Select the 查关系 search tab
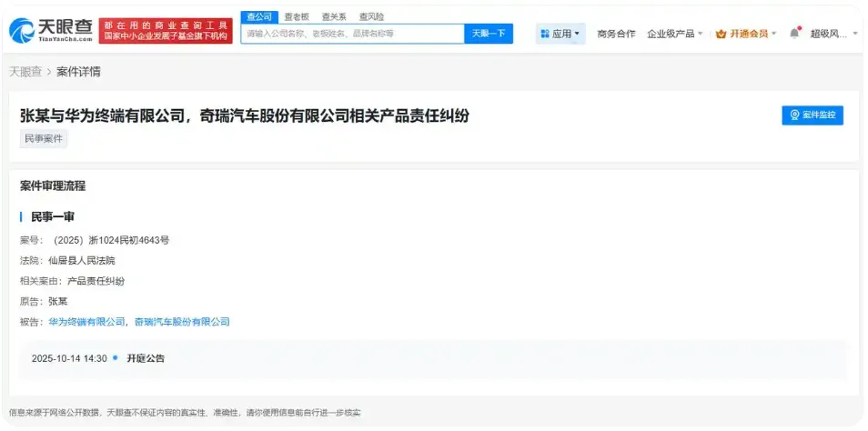The height and width of the screenshot is (431, 868). click(334, 16)
